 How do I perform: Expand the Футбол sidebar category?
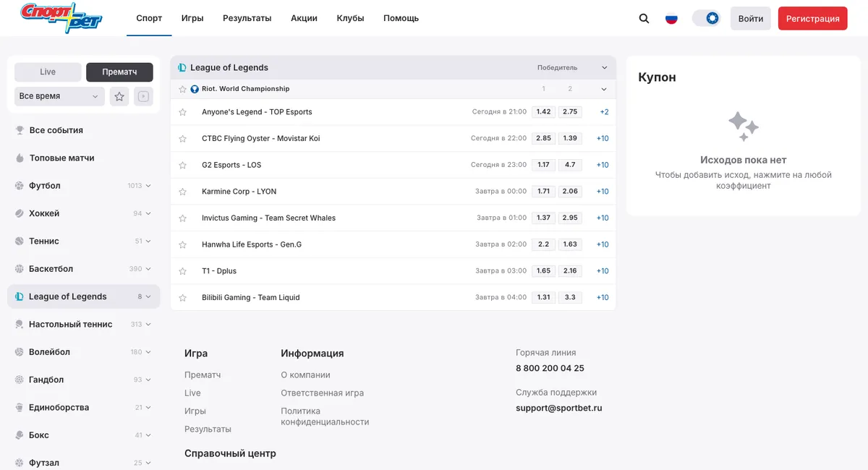83,186
